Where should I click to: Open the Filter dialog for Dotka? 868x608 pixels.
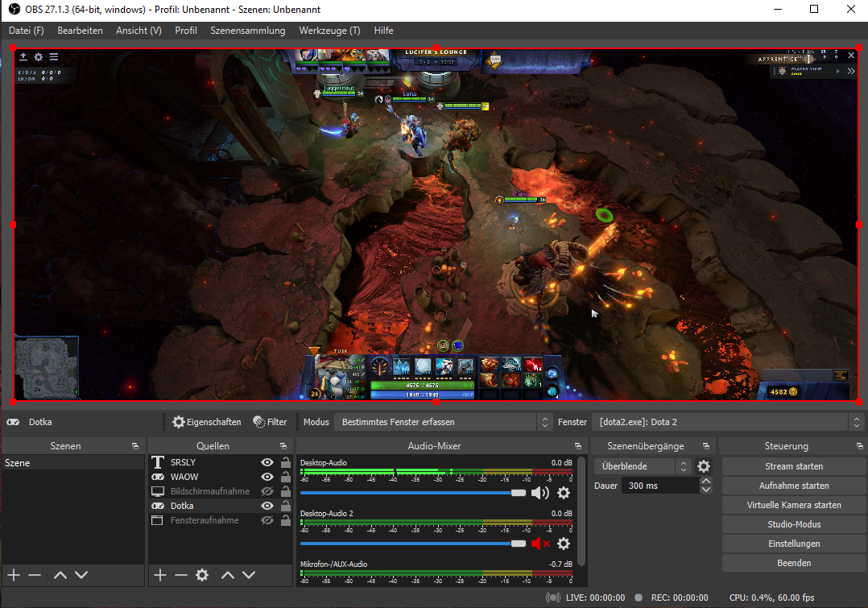pos(271,422)
